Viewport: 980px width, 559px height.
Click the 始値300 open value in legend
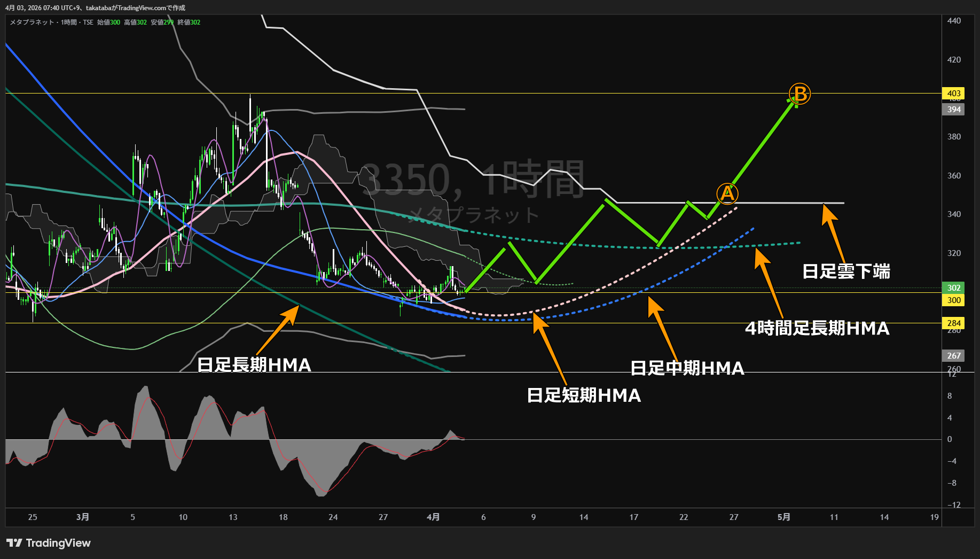[108, 22]
